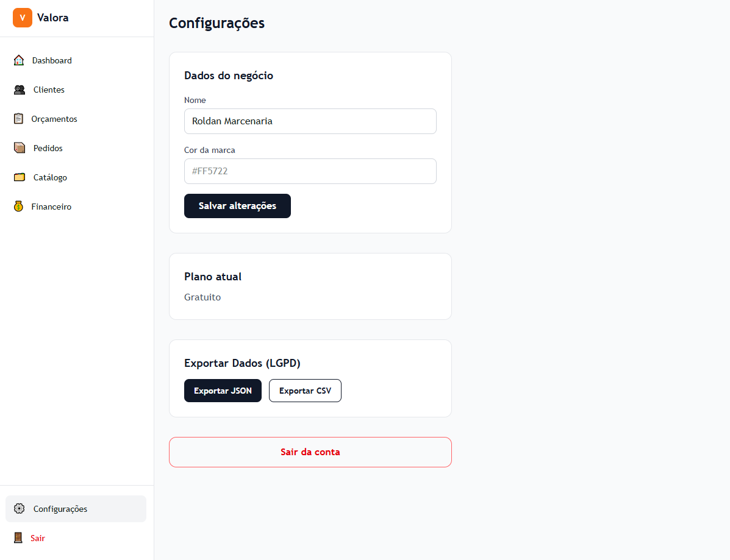730x560 pixels.
Task: Open the Orçamentos clipboard icon
Action: click(x=19, y=119)
